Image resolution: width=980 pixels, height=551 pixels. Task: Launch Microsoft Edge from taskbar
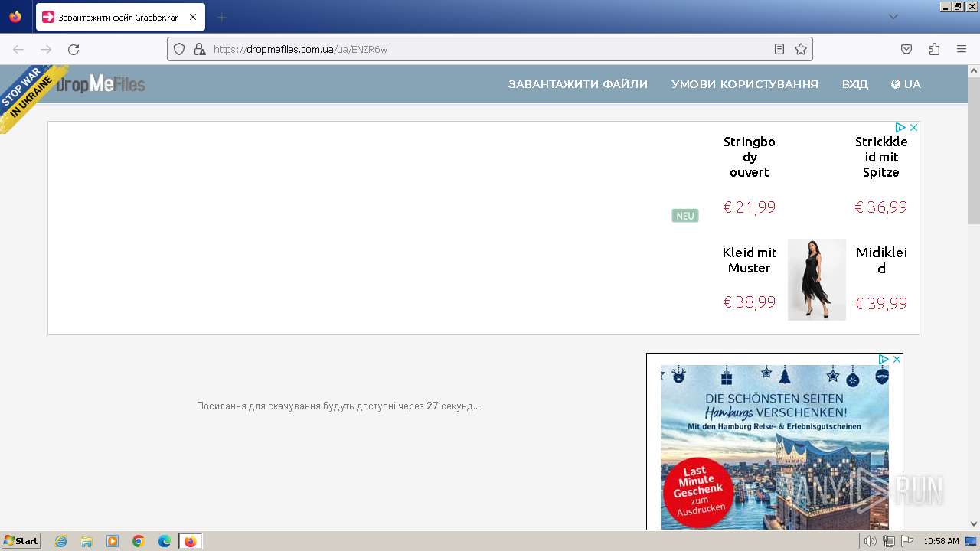pyautogui.click(x=165, y=541)
